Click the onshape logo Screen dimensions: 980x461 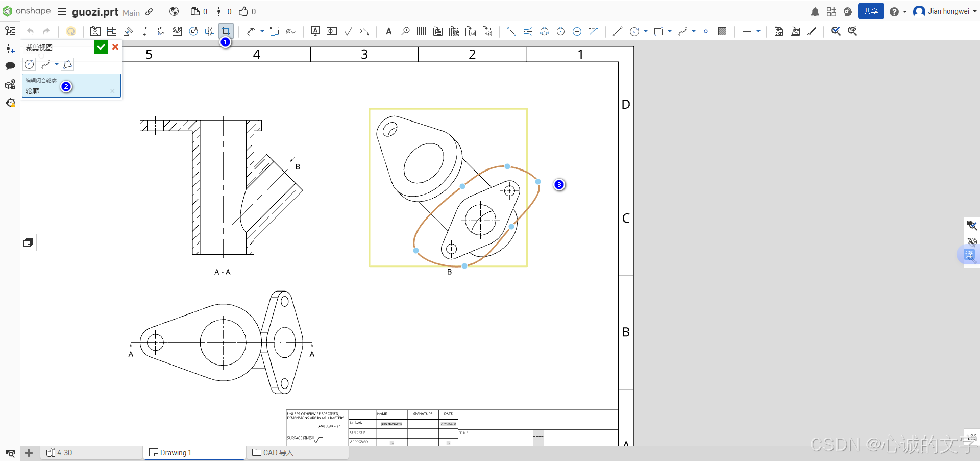pos(27,11)
